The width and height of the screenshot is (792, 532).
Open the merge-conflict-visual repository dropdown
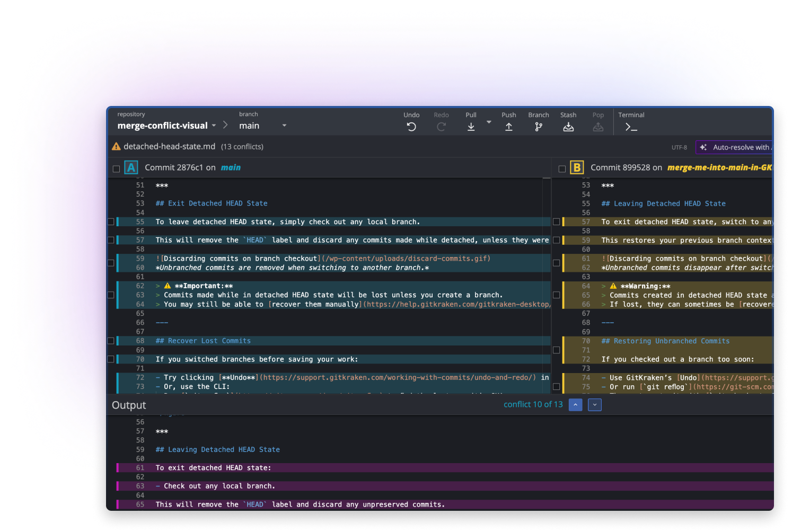click(214, 126)
